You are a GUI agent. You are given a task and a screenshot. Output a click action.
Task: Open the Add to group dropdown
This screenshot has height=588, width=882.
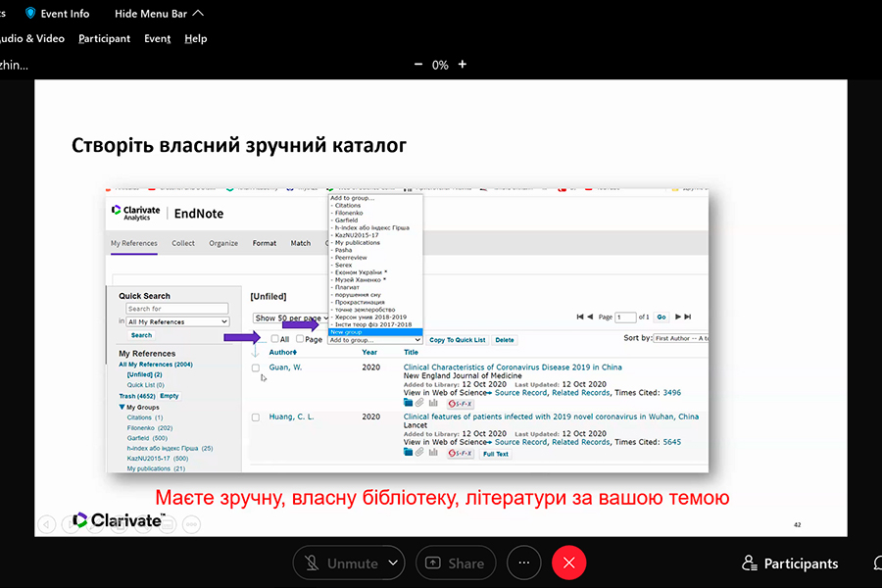(375, 340)
